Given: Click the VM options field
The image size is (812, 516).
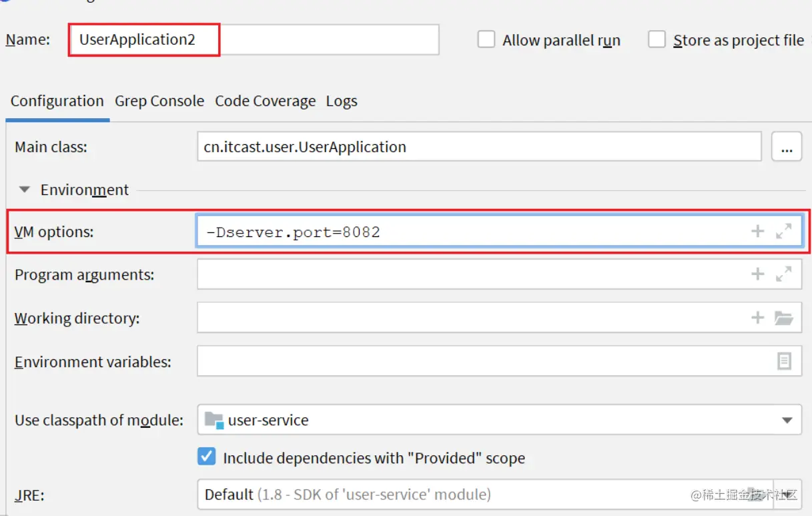Looking at the screenshot, I should [x=499, y=232].
